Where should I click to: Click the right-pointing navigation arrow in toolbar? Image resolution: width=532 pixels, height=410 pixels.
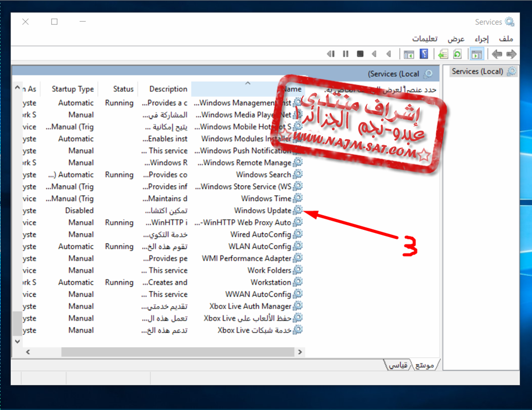[x=511, y=54]
